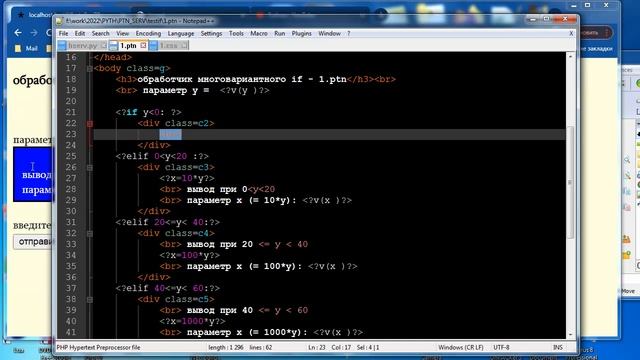
Task: Collapse the div fold marker on line 32
Action: 90,234
